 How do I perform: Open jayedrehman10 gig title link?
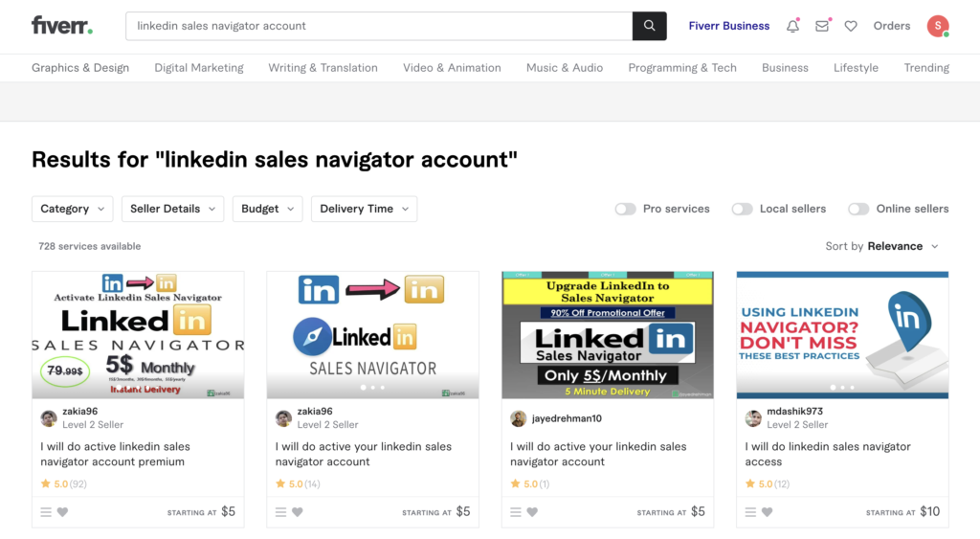598,454
